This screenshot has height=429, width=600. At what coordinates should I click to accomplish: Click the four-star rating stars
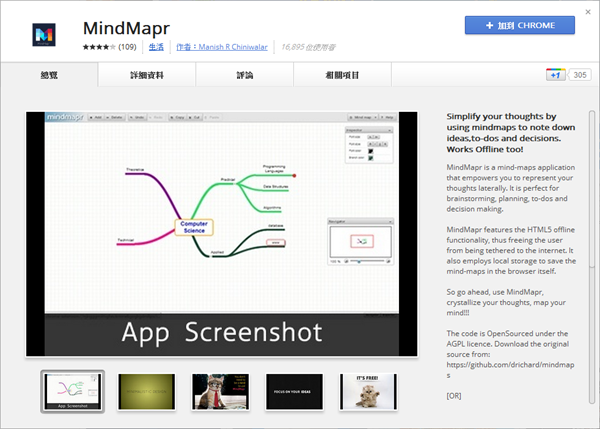[x=99, y=47]
